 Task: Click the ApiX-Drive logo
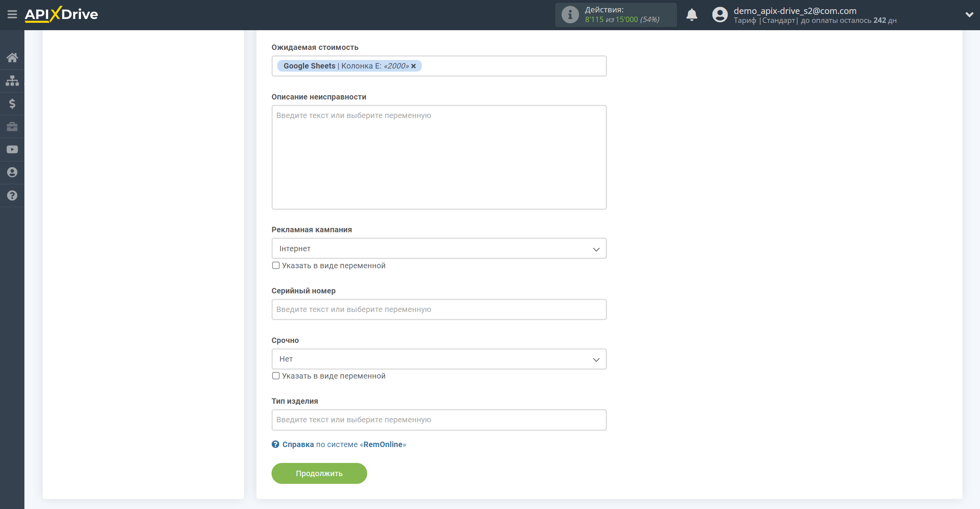[61, 15]
